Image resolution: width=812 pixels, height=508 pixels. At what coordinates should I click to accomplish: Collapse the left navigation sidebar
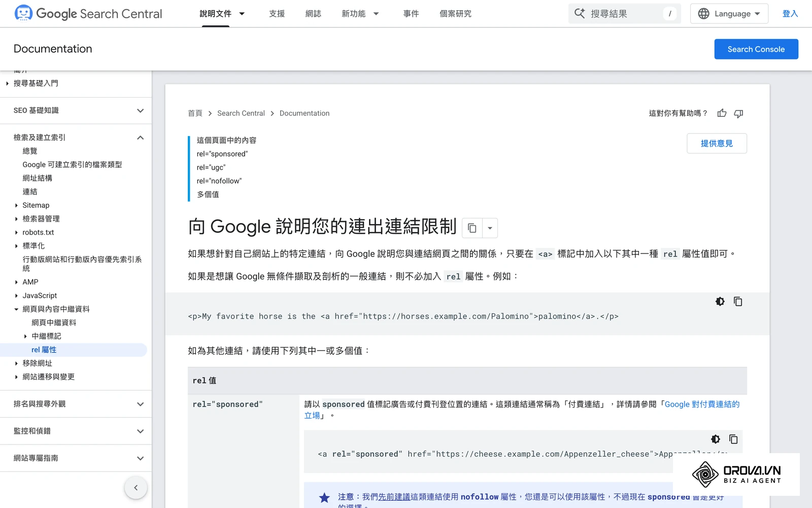(136, 488)
